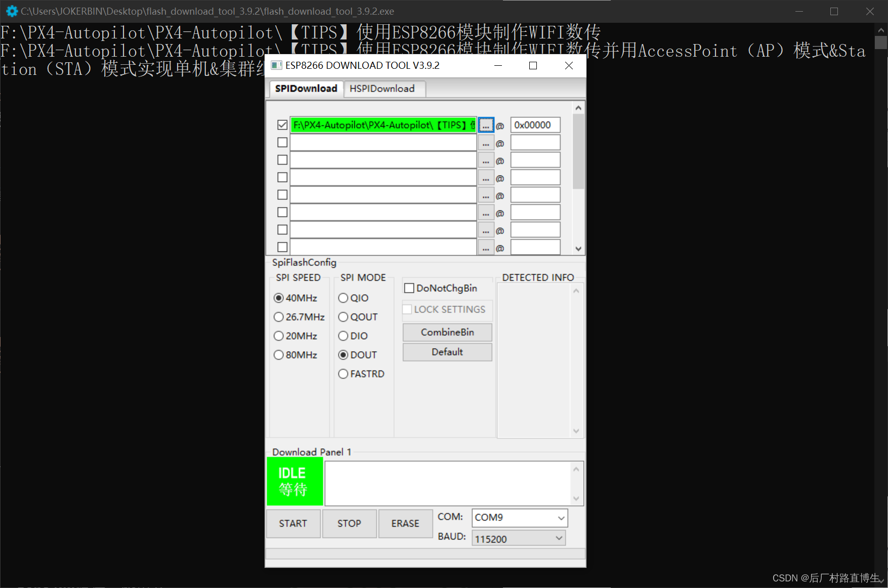Open the COM port dropdown
The height and width of the screenshot is (588, 888).
[560, 518]
